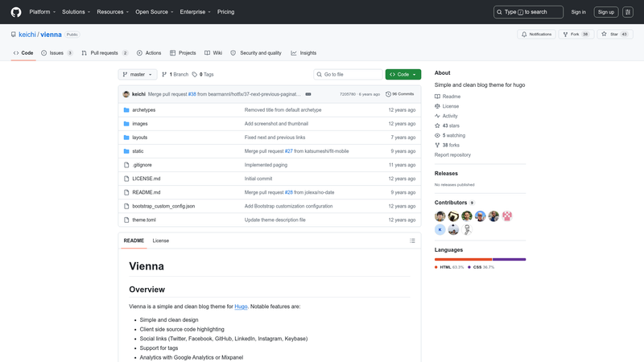Screen dimensions: 644x362
Task: Click the book icon next to Readme
Action: pyautogui.click(x=437, y=97)
